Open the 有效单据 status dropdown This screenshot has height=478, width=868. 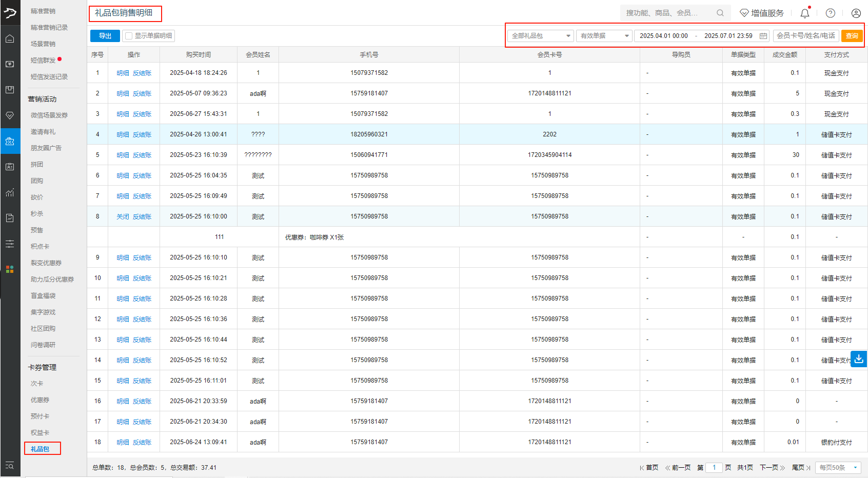click(x=604, y=36)
